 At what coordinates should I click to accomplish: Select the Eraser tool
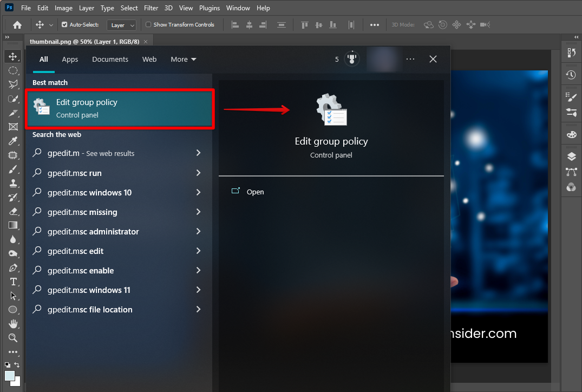click(13, 211)
